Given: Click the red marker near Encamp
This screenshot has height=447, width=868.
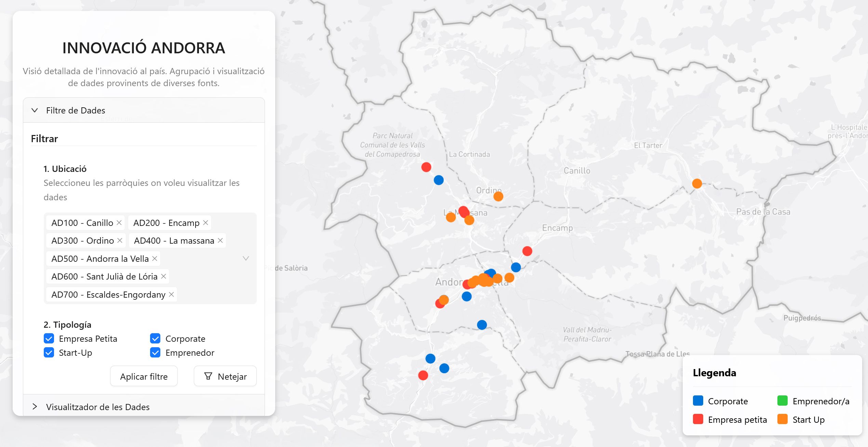Looking at the screenshot, I should pos(526,251).
